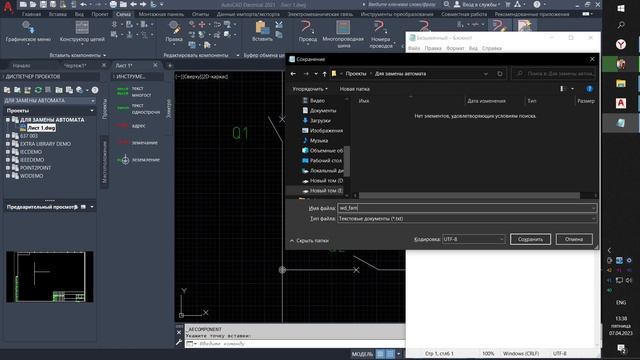Expand the EXTRA LIBRARY DEMO project
Screen dimensions: 640x360
click(8, 144)
